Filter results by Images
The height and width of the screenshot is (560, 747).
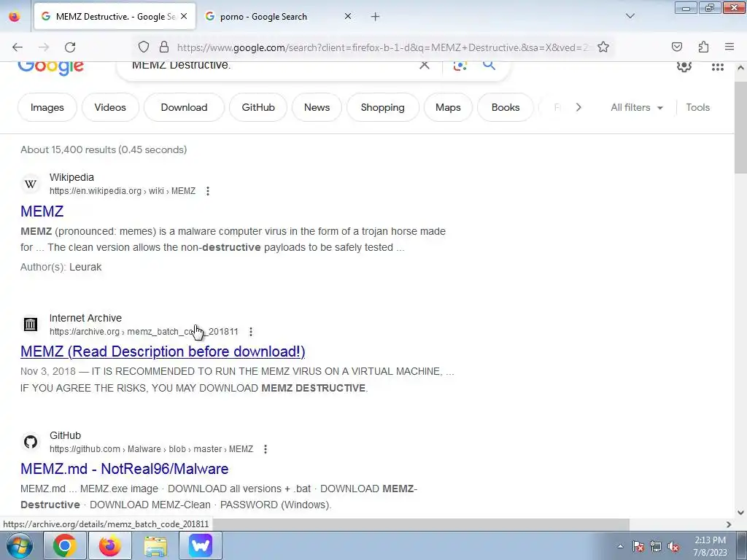click(x=47, y=107)
